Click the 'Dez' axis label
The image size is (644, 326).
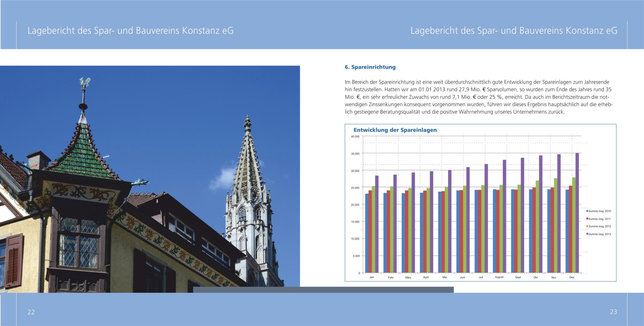click(x=572, y=277)
